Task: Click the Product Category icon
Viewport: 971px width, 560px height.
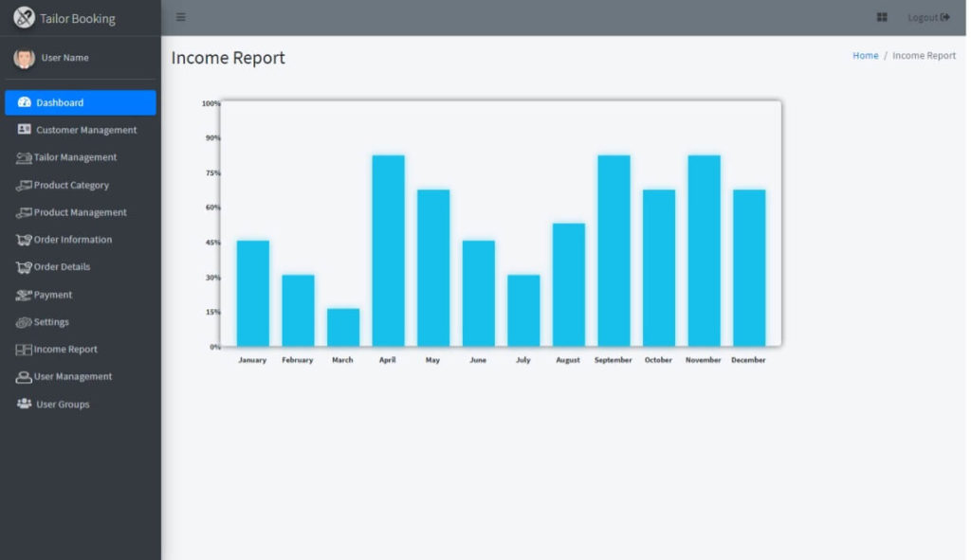Action: tap(25, 185)
